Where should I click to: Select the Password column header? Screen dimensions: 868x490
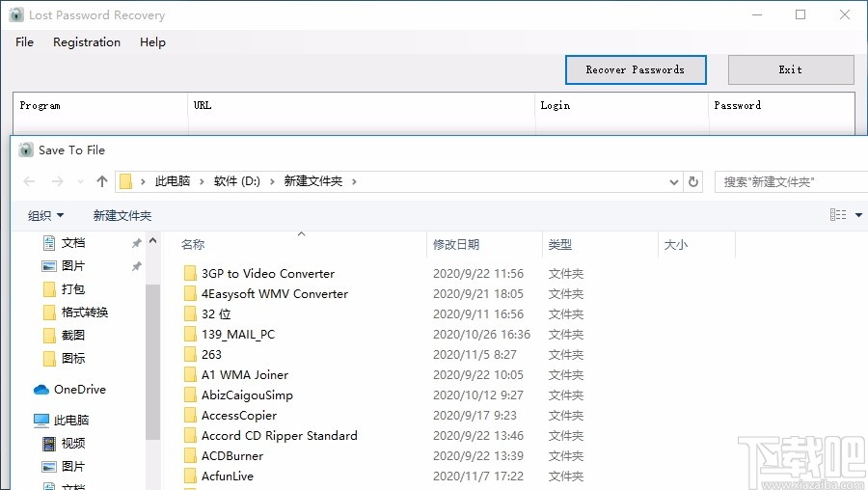point(781,105)
